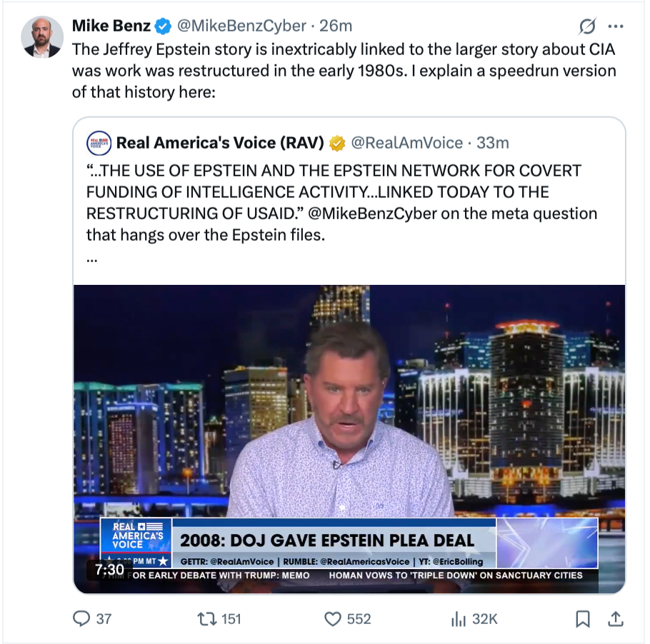Repost this tweet via retweet icon
The height and width of the screenshot is (644, 650).
coord(207,618)
